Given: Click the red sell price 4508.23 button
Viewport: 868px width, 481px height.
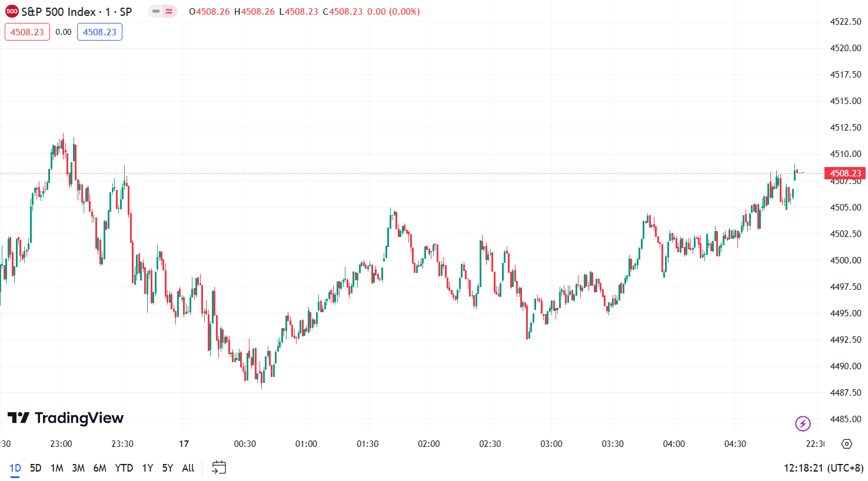Looking at the screenshot, I should coord(27,32).
